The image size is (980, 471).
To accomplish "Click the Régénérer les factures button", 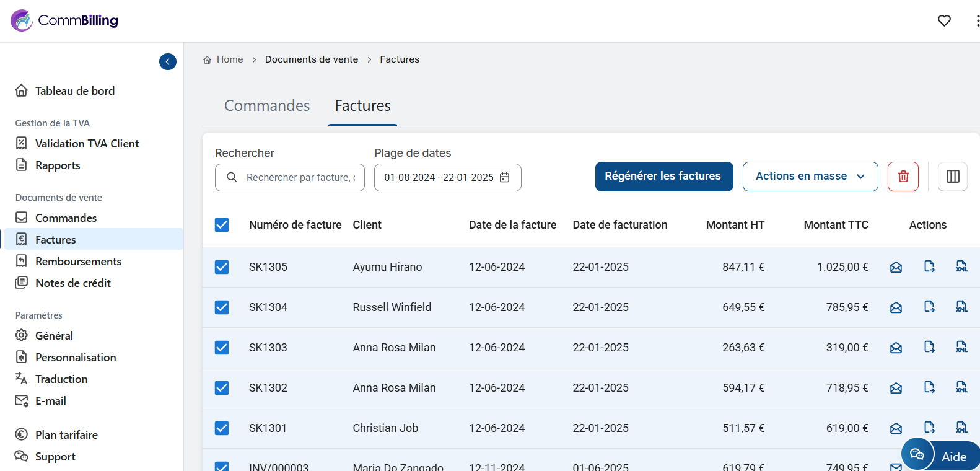I will tap(663, 177).
